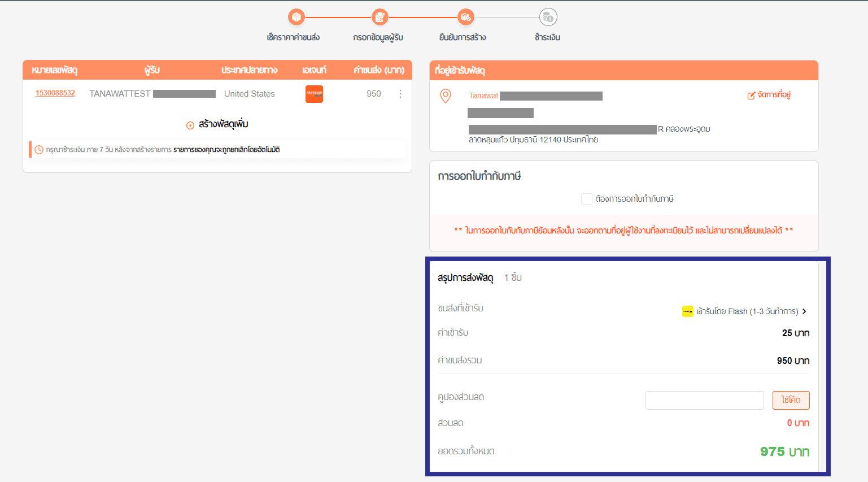Focus the คูปองส่วนลด coupon code field
868x482 pixels.
tap(705, 400)
